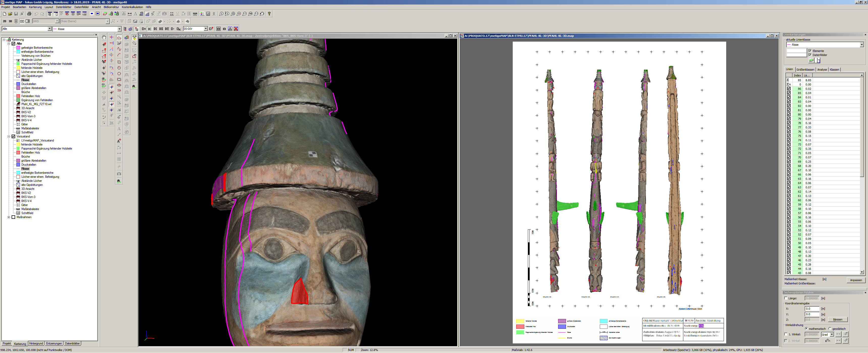Collapse the root 'Kartierung' tree node
The image size is (868, 353).
(x=4, y=40)
